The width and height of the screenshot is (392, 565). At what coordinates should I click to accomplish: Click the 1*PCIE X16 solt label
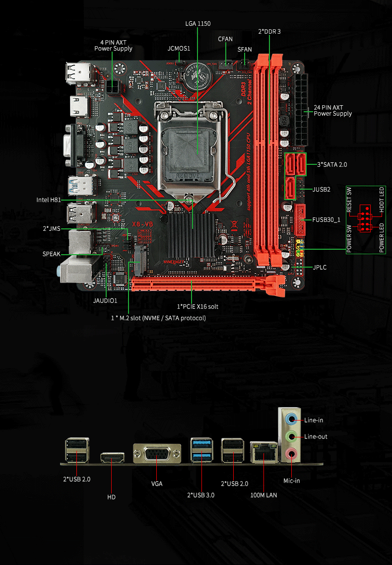coord(197,307)
